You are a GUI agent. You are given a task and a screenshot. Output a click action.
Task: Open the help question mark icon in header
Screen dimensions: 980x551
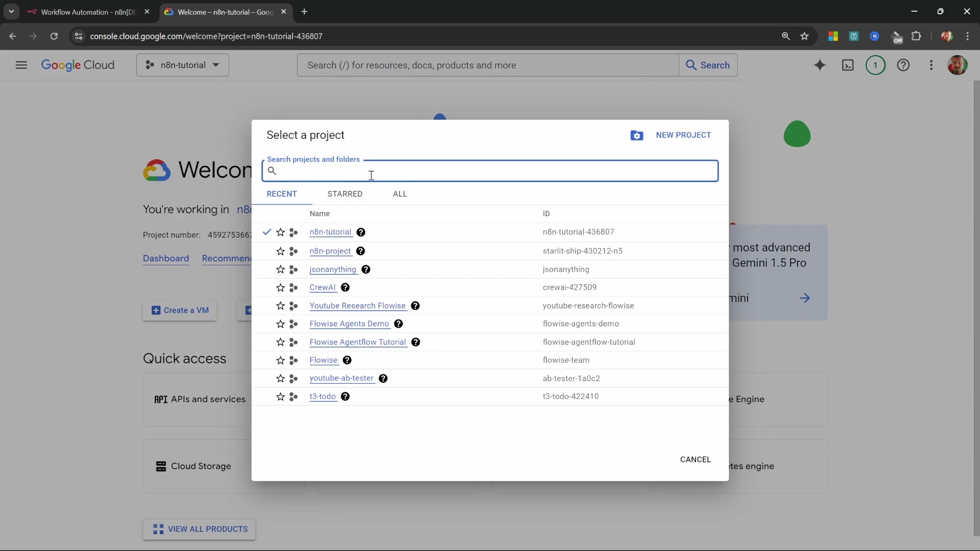(903, 65)
